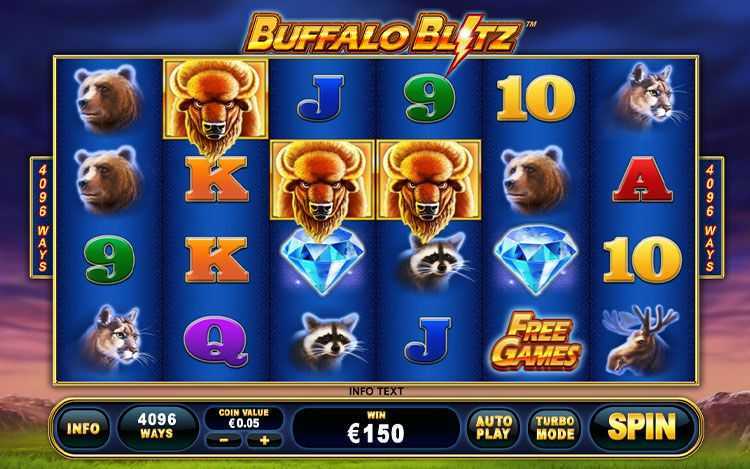The width and height of the screenshot is (750, 469).
Task: Open the Info paytable
Action: 83,428
